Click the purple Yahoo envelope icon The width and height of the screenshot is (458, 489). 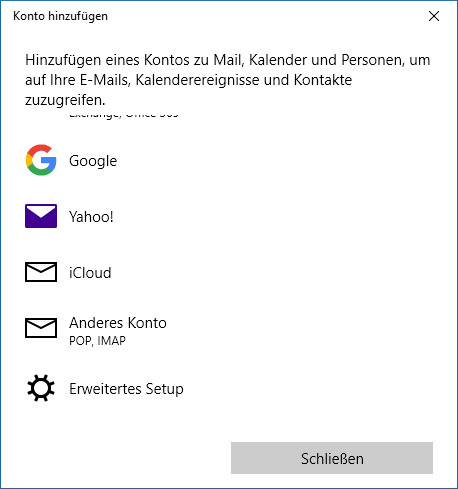coord(41,216)
